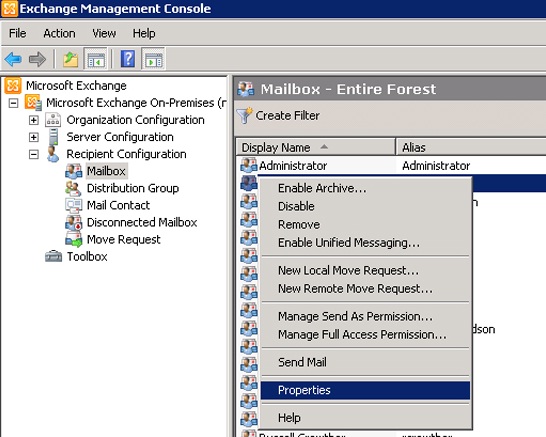
Task: Click the Up one level folder icon
Action: pos(71,59)
